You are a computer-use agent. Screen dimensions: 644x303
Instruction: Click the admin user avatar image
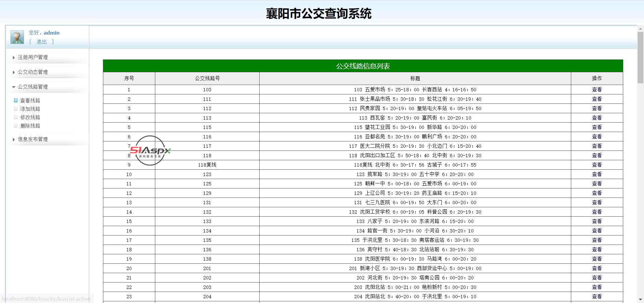click(x=17, y=37)
